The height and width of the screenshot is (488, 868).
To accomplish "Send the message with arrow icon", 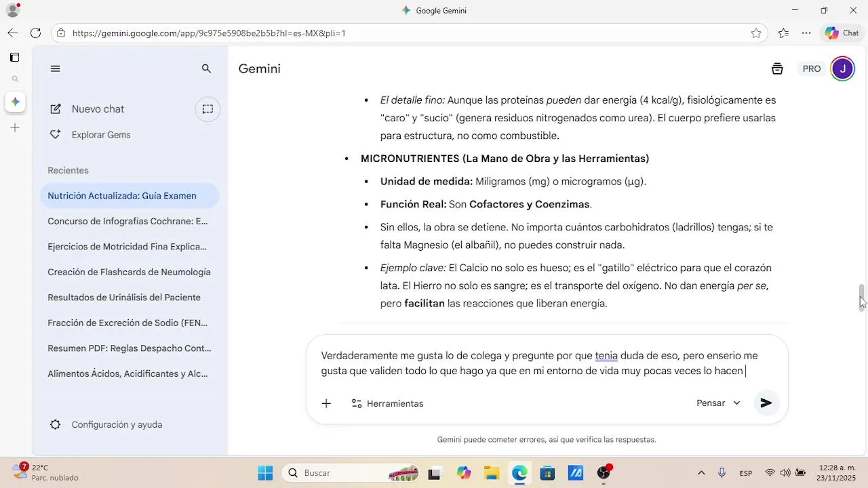I will point(766,403).
